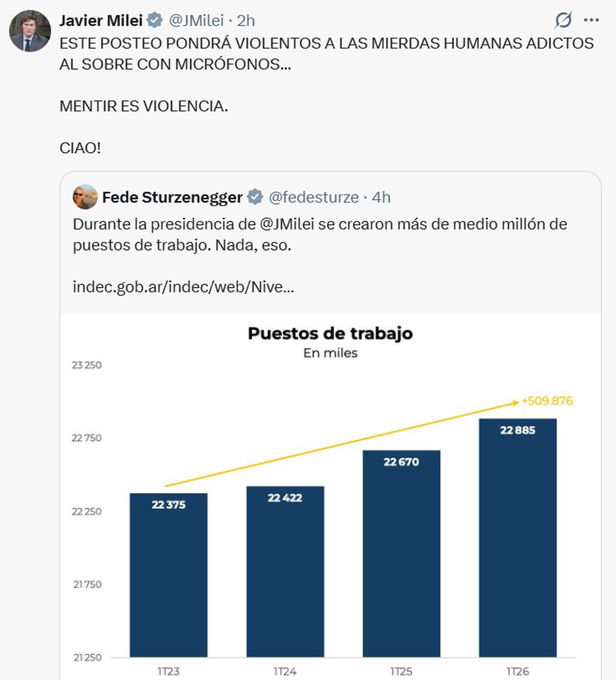Click Javier Milei's verified badge
The image size is (616, 680).
pos(155,21)
